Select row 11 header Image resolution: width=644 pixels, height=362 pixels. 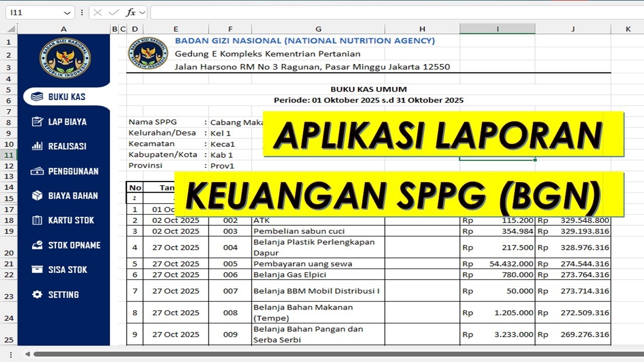click(x=9, y=155)
